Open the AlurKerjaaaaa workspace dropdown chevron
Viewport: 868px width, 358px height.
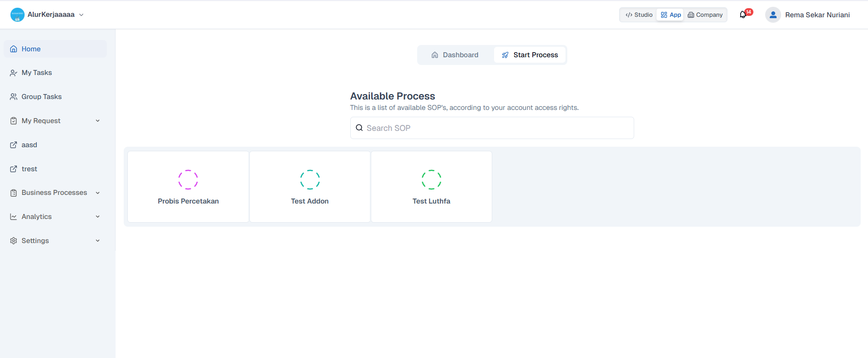pyautogui.click(x=81, y=15)
